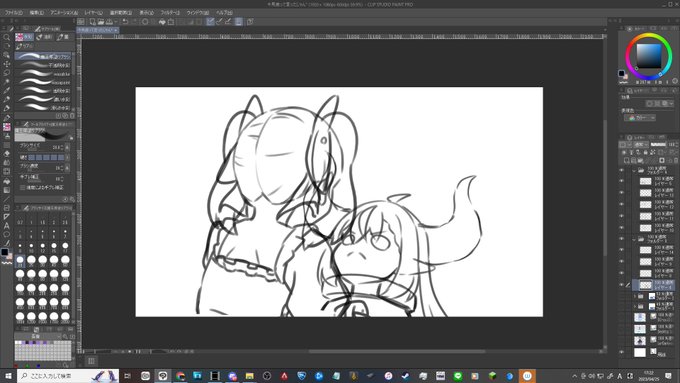Select the 滑らかな水彩 brush in sub tool list

[x=42, y=108]
